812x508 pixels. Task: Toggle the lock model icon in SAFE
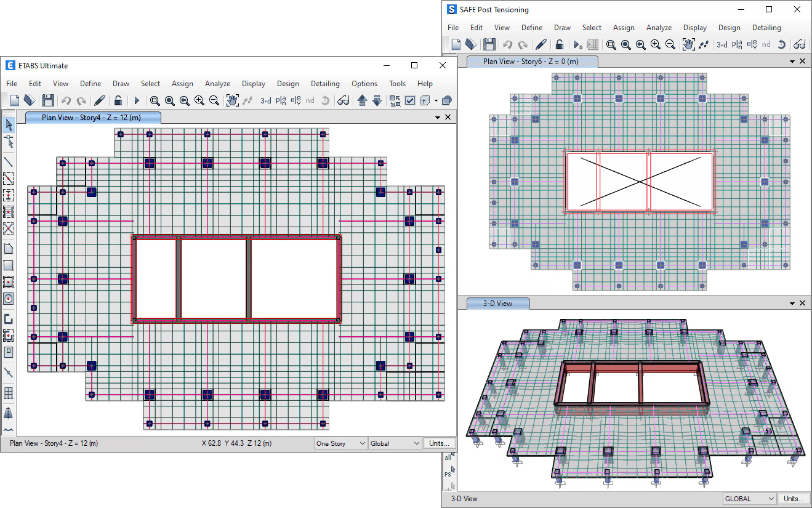coord(559,44)
